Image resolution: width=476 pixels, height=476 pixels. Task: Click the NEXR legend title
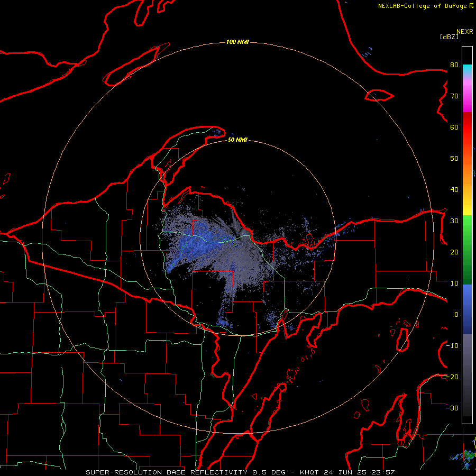tap(464, 32)
